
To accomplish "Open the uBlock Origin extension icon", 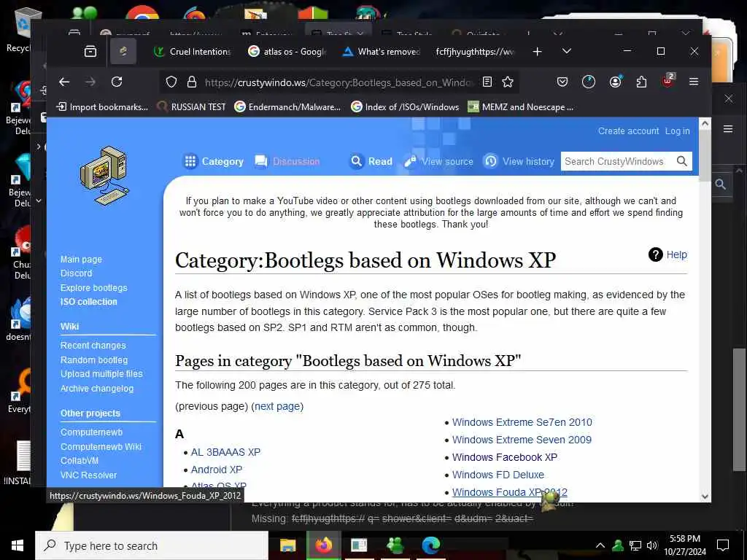I will tap(668, 81).
